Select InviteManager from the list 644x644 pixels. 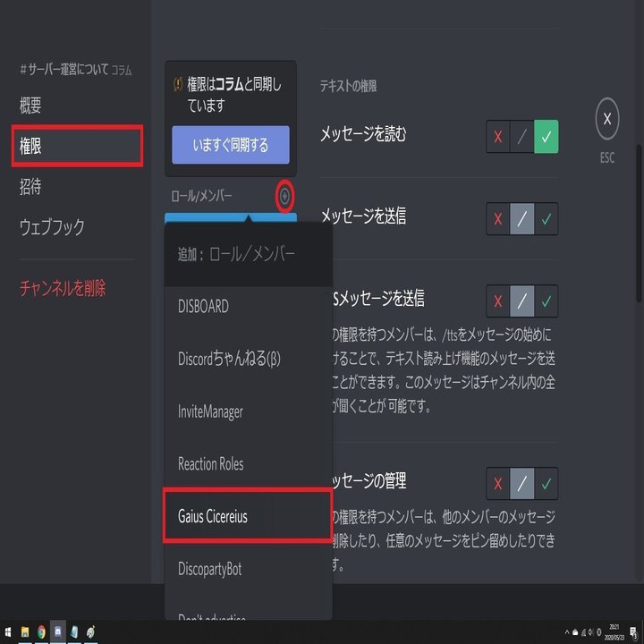[x=248, y=411]
